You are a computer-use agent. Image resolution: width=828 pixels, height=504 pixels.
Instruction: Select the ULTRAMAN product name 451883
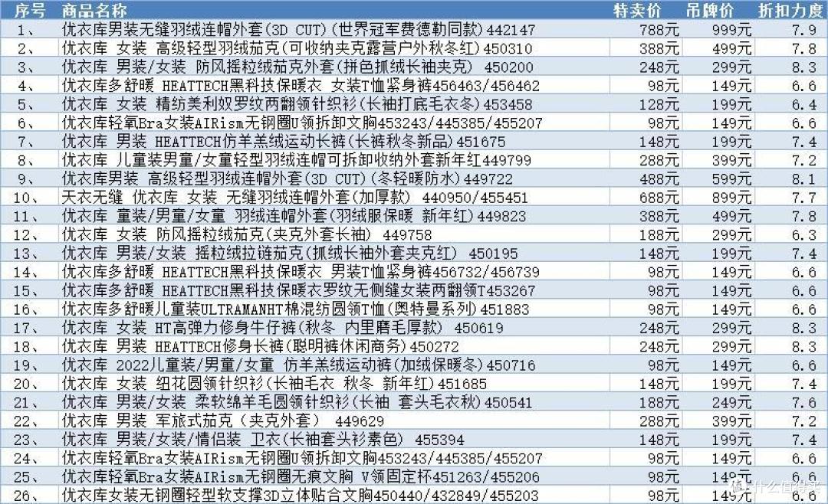(x=295, y=309)
